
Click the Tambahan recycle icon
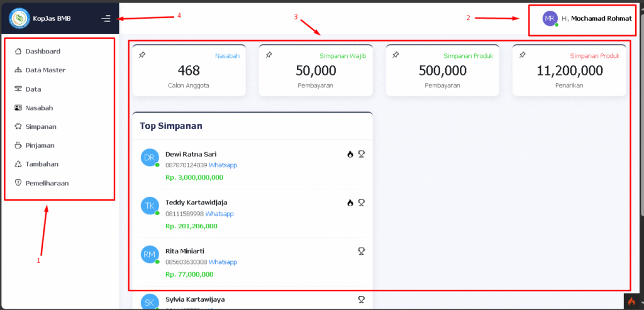point(18,164)
